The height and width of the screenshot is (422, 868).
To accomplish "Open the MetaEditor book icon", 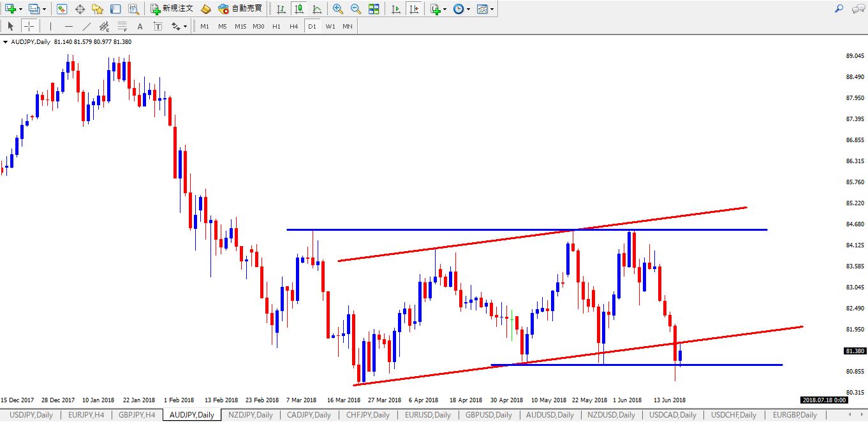I will tap(206, 9).
